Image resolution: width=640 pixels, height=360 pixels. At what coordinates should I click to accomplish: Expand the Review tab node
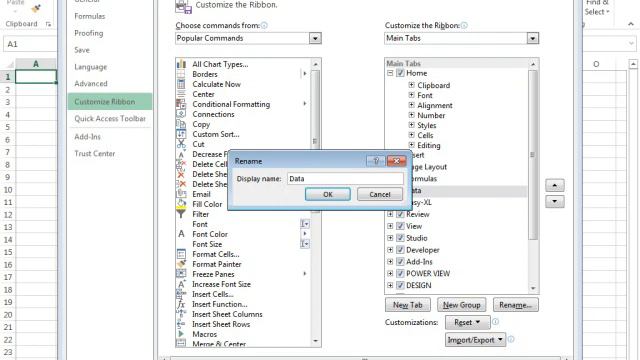click(390, 214)
